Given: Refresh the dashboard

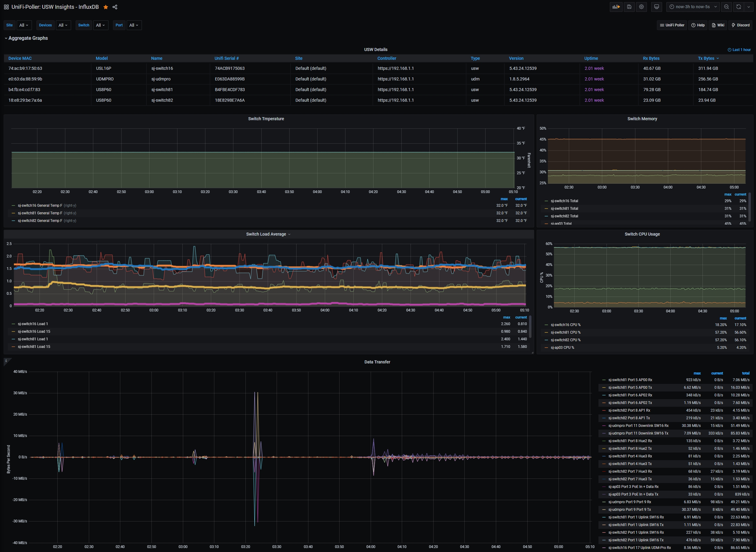Looking at the screenshot, I should tap(739, 7).
